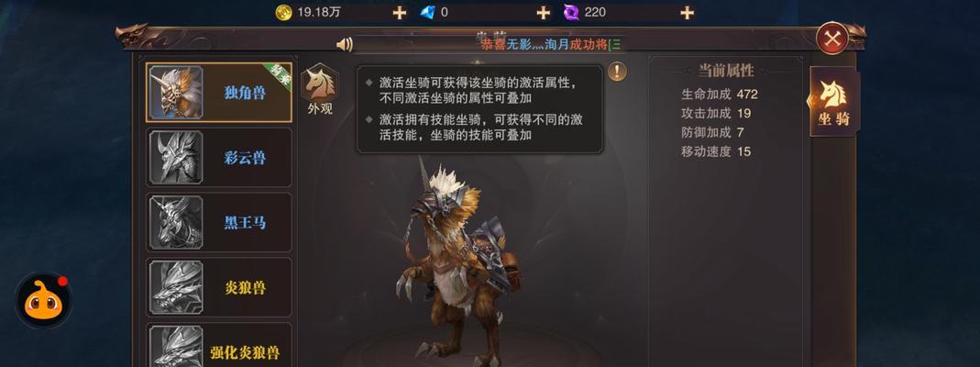Tap the gold coin currency icon
980x367 pixels.
tap(284, 13)
